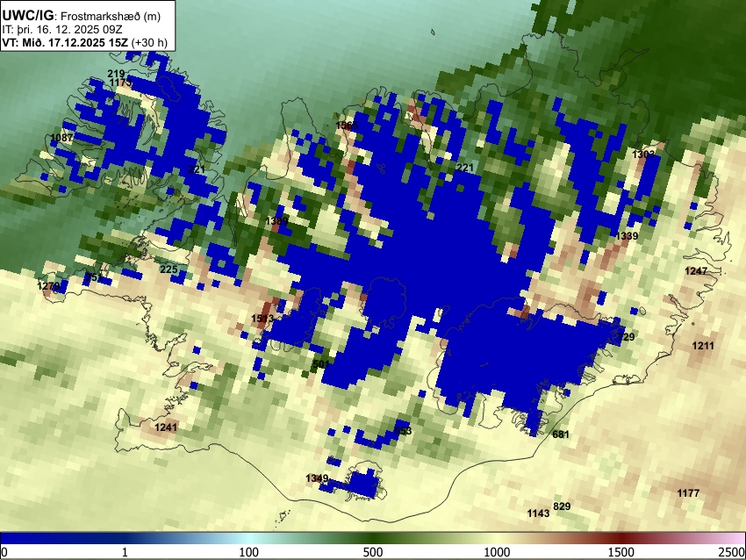Screen dimensions: 746x560
Task: Click the 1349 value label
Action: click(x=316, y=478)
